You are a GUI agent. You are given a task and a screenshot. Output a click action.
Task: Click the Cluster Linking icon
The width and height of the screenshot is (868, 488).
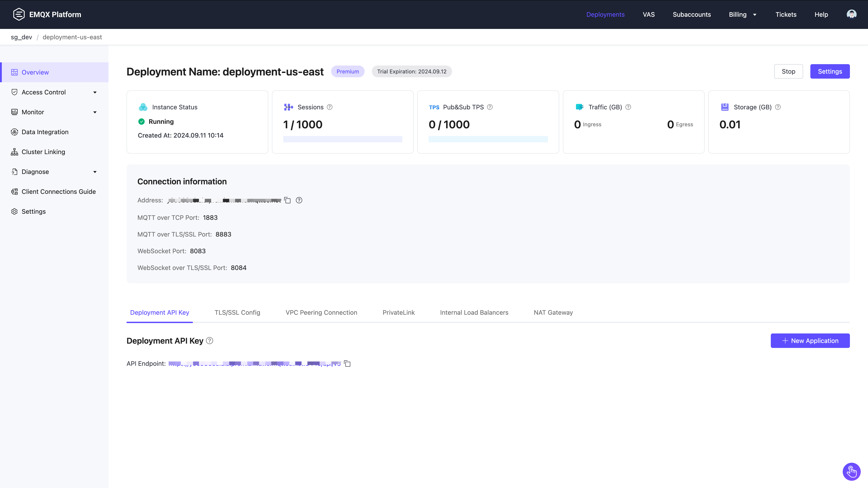[14, 152]
